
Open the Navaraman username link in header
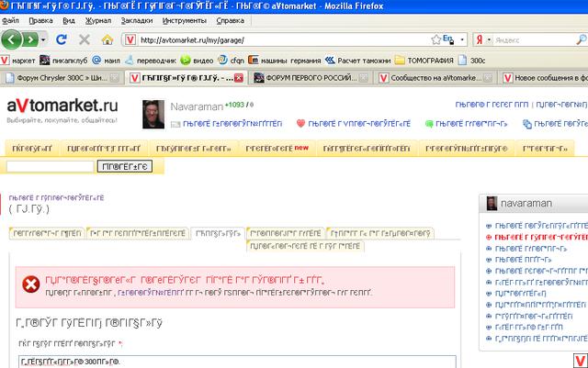point(197,106)
